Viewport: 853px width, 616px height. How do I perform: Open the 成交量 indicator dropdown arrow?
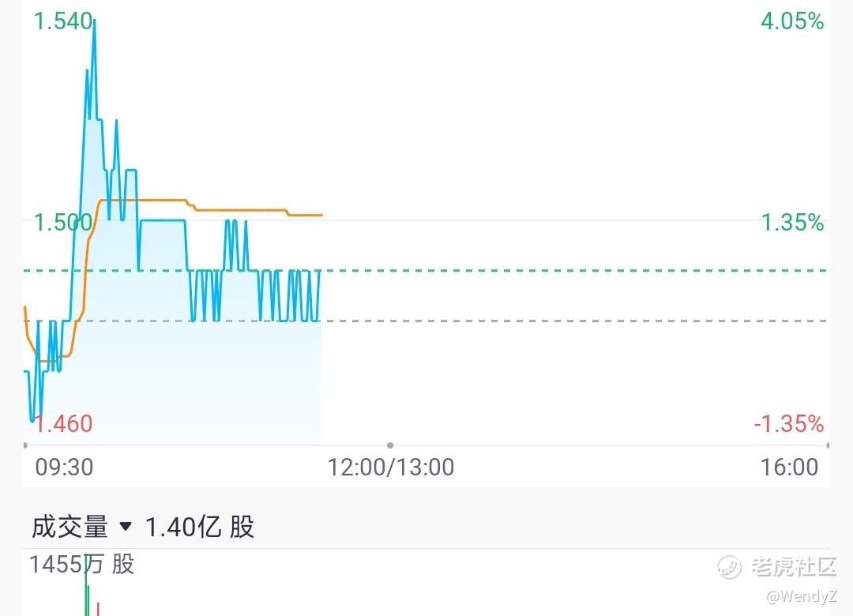coord(126,527)
